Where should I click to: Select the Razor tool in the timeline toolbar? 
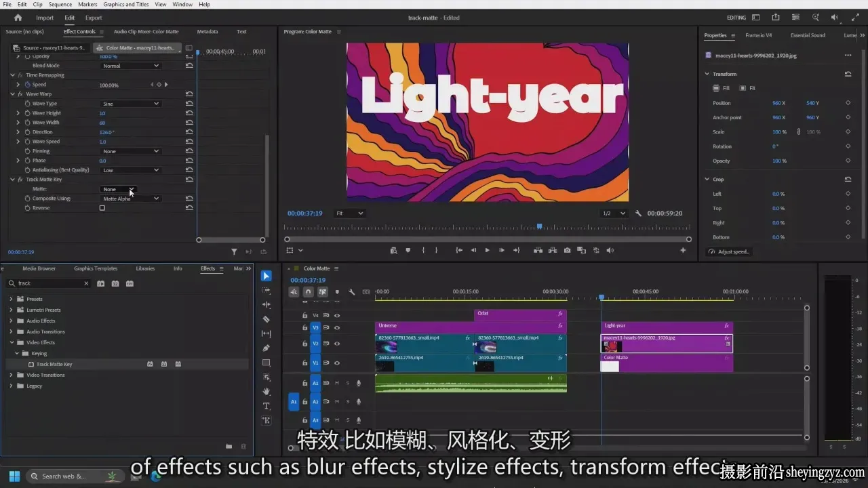point(267,319)
